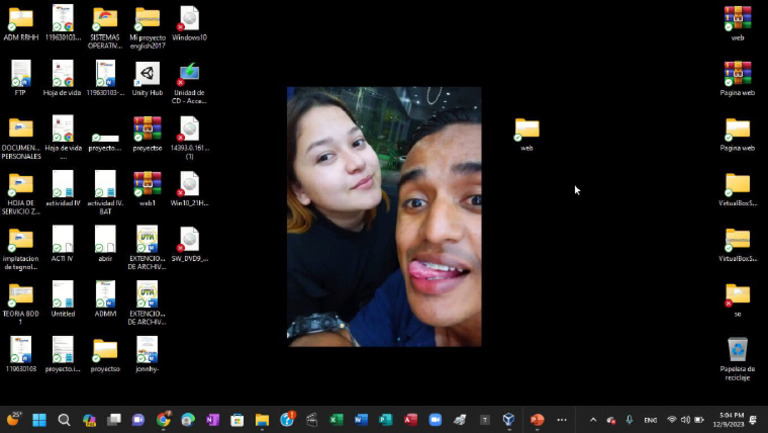Expand the hidden system tray icons chevron
768x433 pixels.
pyautogui.click(x=593, y=420)
